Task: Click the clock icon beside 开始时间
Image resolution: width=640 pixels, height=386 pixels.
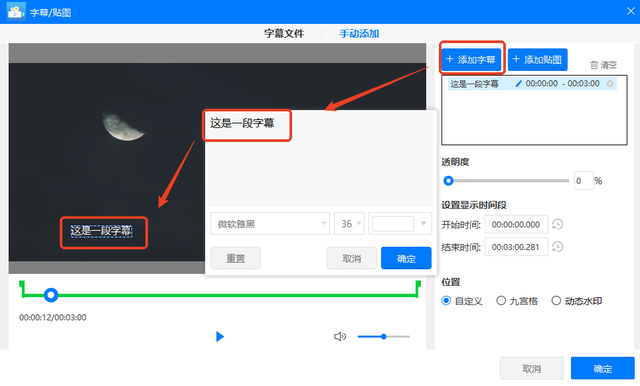Action: 557,224
